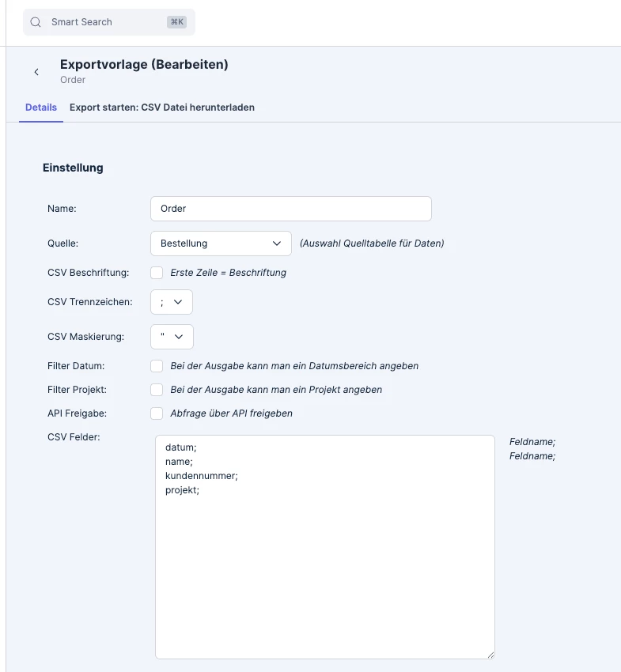Image resolution: width=621 pixels, height=672 pixels.
Task: Open Export starten: CSV Datei herunterladen tab
Action: 162,108
